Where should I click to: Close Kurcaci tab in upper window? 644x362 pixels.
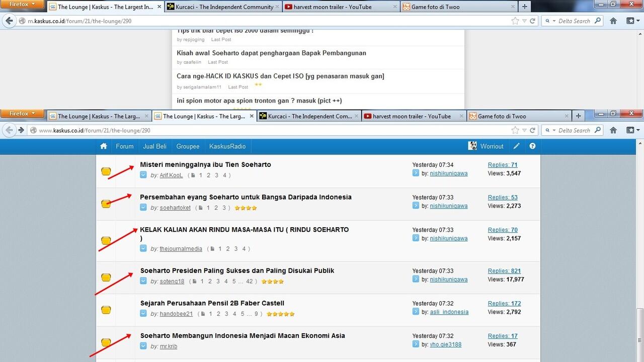277,7
